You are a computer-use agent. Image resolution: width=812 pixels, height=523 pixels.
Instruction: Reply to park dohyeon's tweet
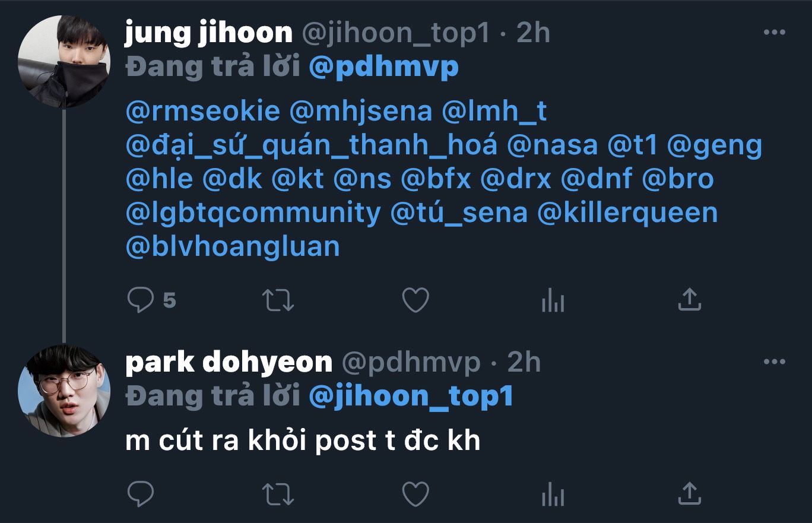141,493
